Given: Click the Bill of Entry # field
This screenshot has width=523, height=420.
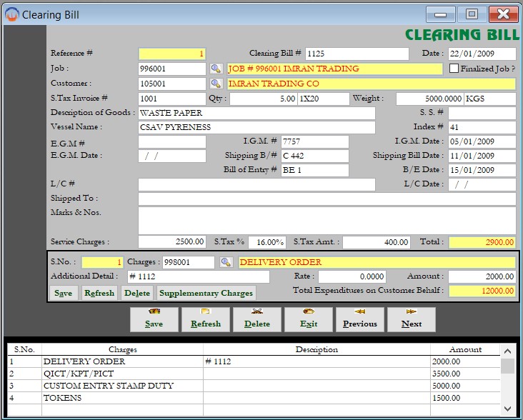Looking at the screenshot, I should pyautogui.click(x=315, y=170).
